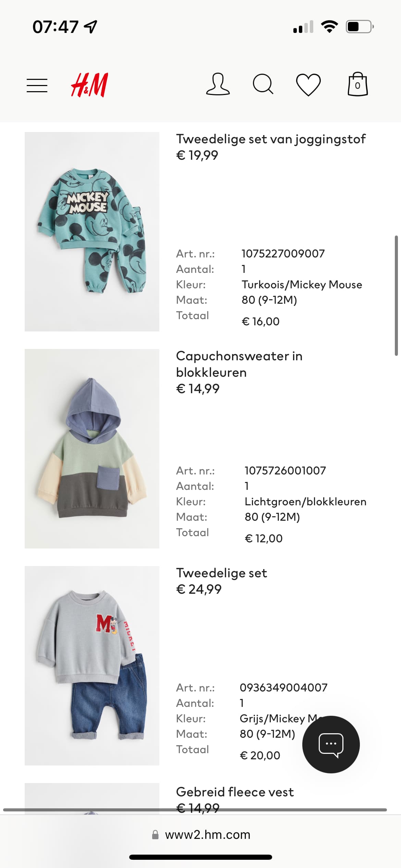Open search with the magnifier icon
The image size is (401, 868).
pos(263,84)
